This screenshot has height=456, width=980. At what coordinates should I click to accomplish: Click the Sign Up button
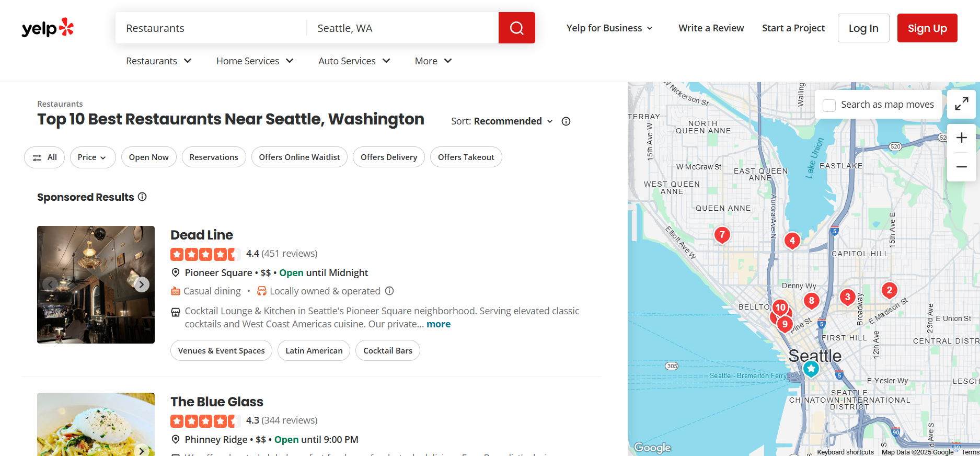pyautogui.click(x=927, y=28)
